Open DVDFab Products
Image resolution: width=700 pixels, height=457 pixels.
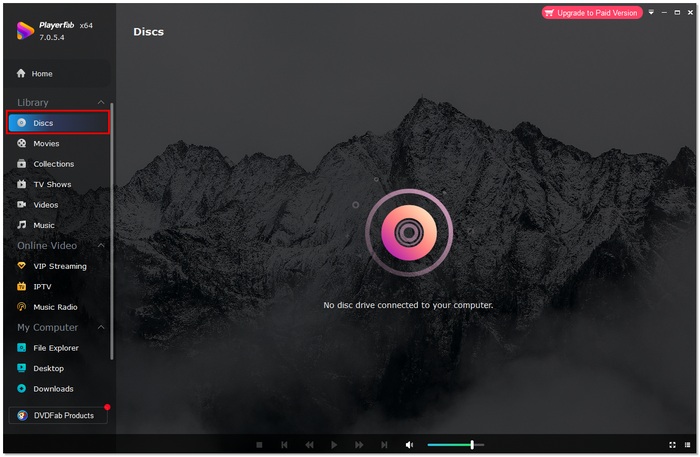[x=58, y=415]
